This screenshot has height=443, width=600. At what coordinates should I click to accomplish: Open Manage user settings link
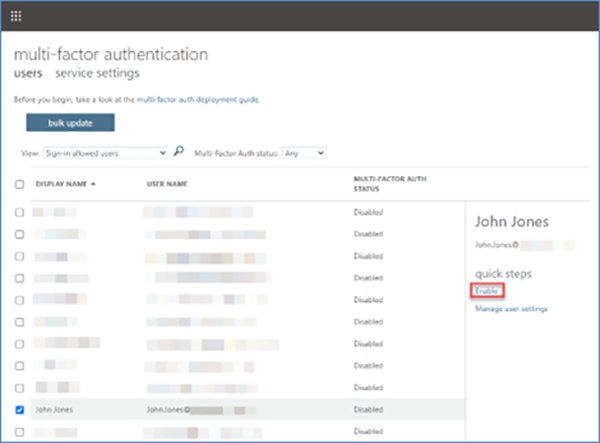pyautogui.click(x=511, y=309)
